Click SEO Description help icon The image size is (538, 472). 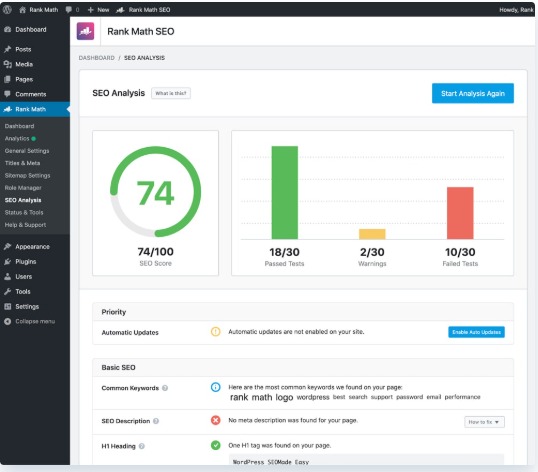[156, 421]
